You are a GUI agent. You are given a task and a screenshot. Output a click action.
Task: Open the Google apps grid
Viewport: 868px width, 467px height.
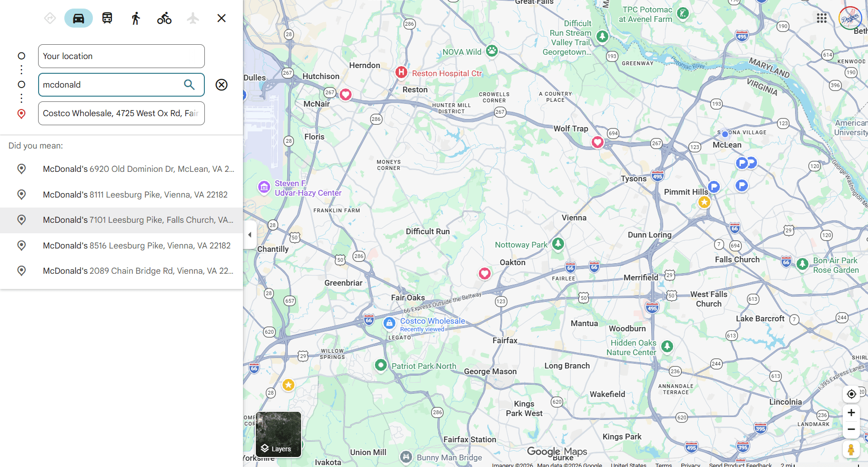click(x=822, y=18)
